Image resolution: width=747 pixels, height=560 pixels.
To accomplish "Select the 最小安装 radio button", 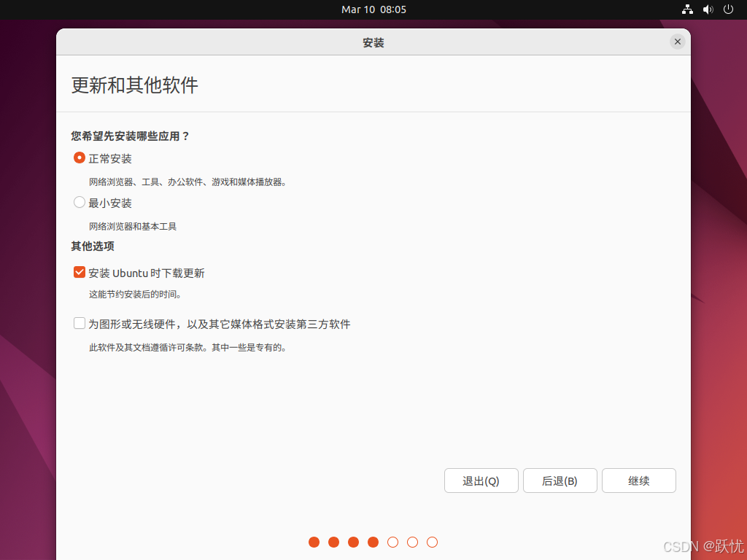I will pyautogui.click(x=79, y=203).
